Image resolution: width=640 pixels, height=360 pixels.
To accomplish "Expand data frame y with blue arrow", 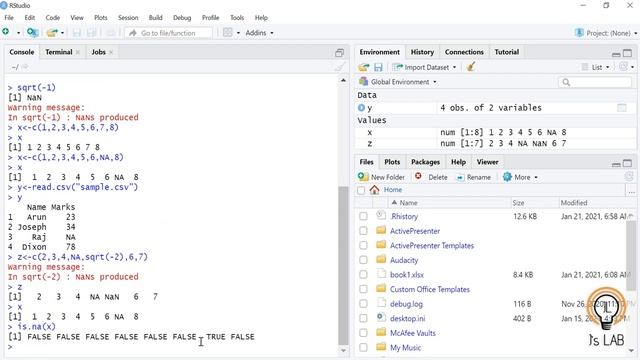I will tap(361, 108).
